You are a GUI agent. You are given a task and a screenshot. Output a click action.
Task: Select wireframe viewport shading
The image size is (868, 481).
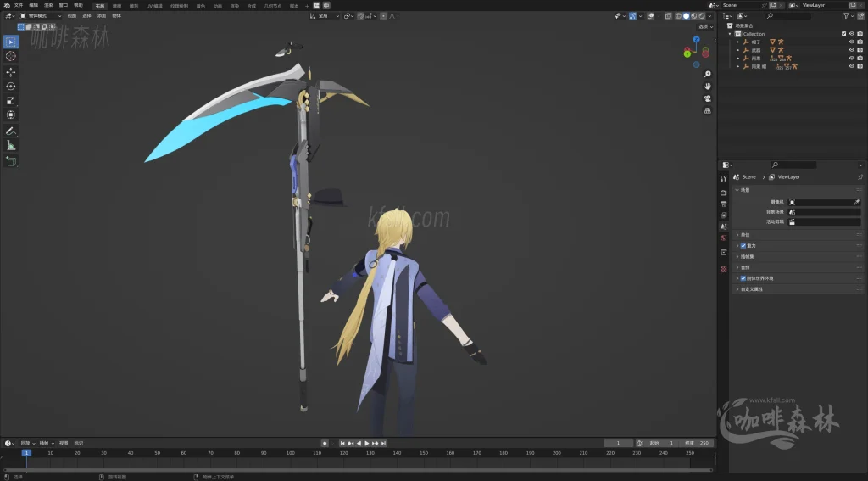(x=678, y=16)
